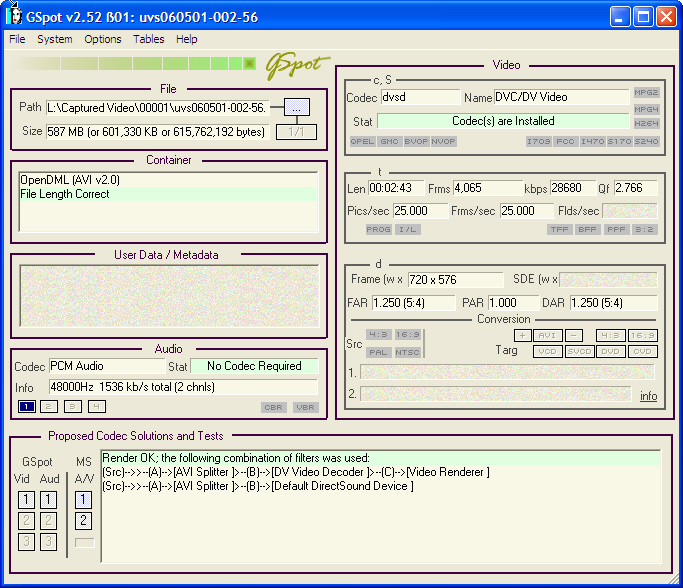Select audio stream 2 button
The width and height of the screenshot is (683, 588).
[49, 406]
